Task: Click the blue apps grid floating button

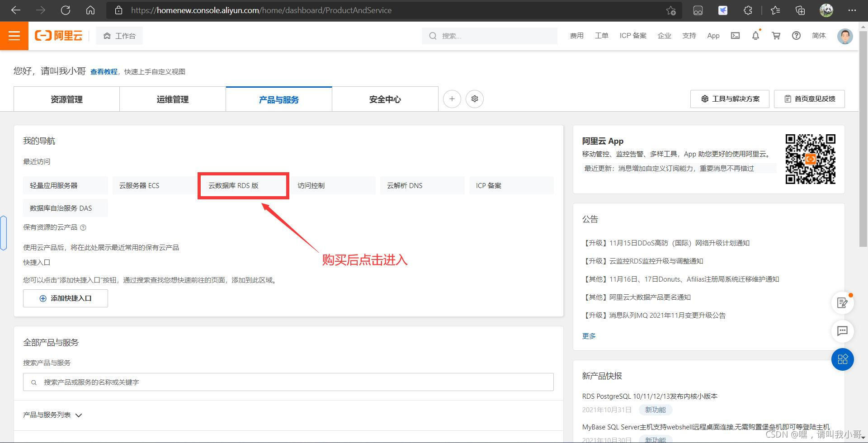Action: pos(842,359)
